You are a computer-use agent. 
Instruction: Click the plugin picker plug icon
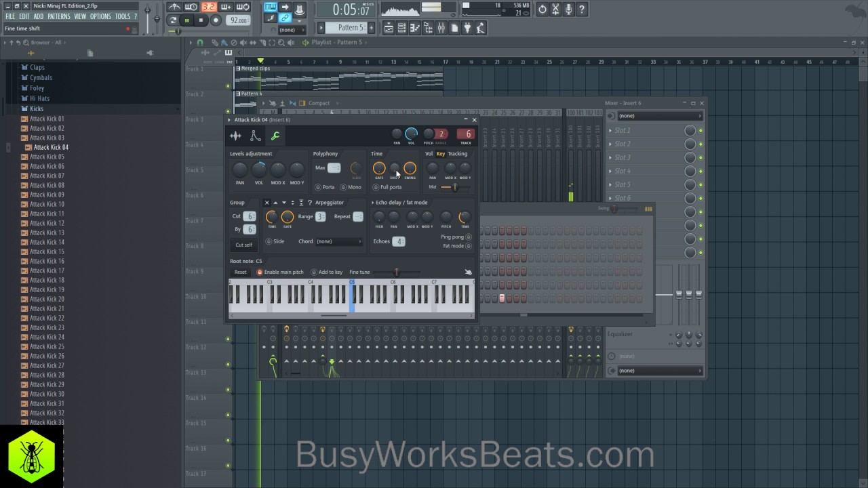pyautogui.click(x=468, y=28)
